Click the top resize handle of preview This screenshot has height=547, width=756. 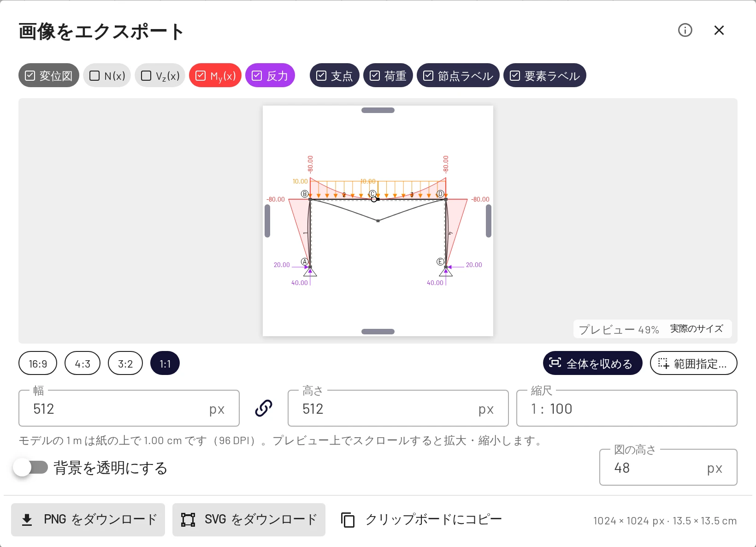378,110
